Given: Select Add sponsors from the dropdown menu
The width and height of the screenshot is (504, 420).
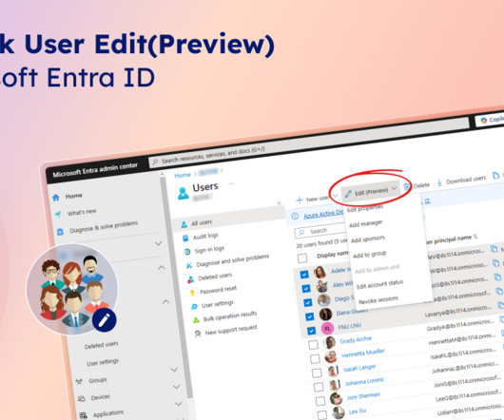Looking at the screenshot, I should point(368,239).
